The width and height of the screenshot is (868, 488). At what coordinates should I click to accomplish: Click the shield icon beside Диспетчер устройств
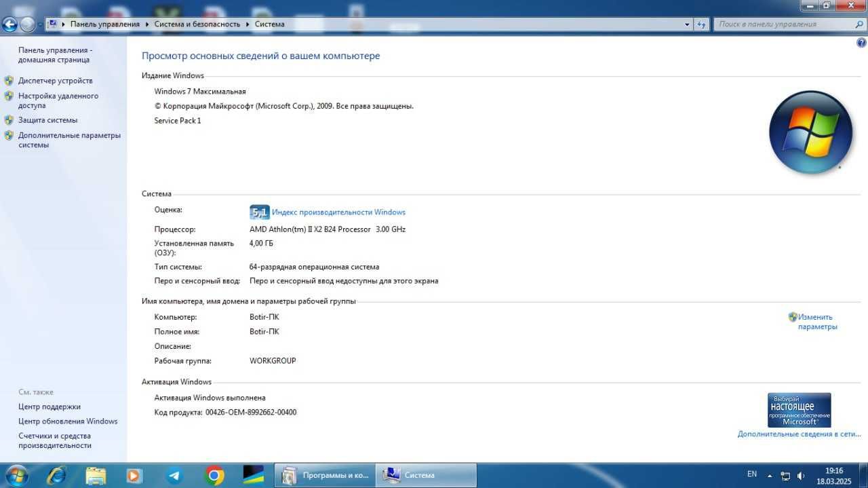click(x=9, y=81)
